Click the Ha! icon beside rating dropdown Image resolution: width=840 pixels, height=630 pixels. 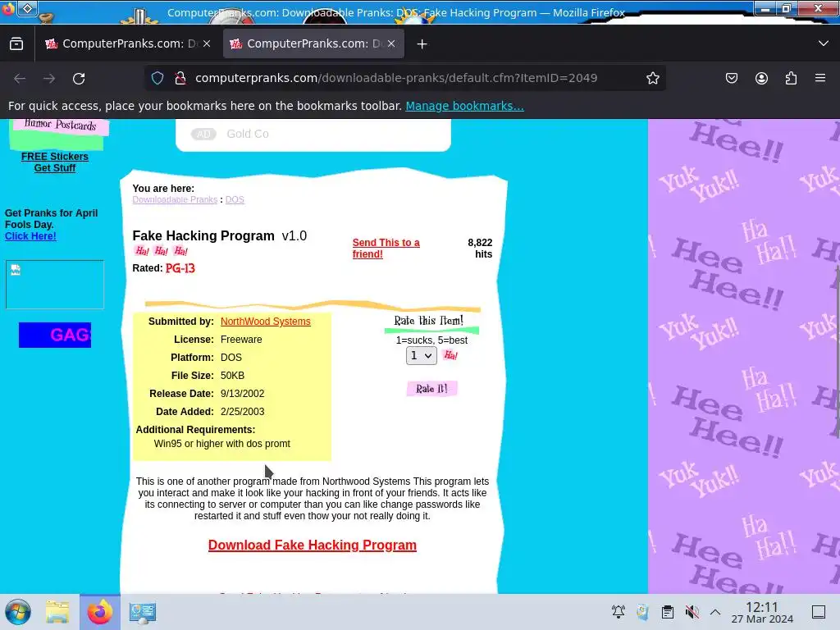[450, 355]
